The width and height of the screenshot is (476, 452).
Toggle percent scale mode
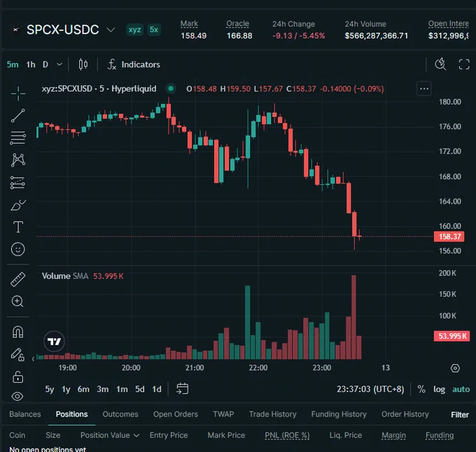tap(421, 389)
